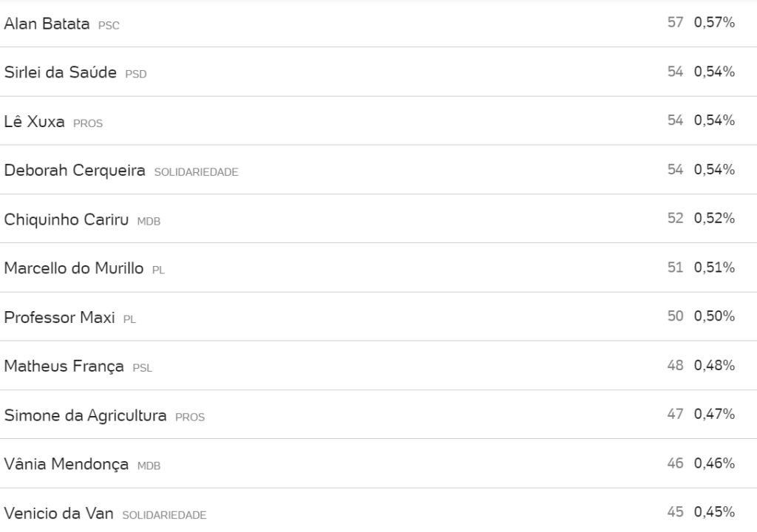The image size is (757, 532).
Task: Click the PSC party label
Action: point(109,25)
